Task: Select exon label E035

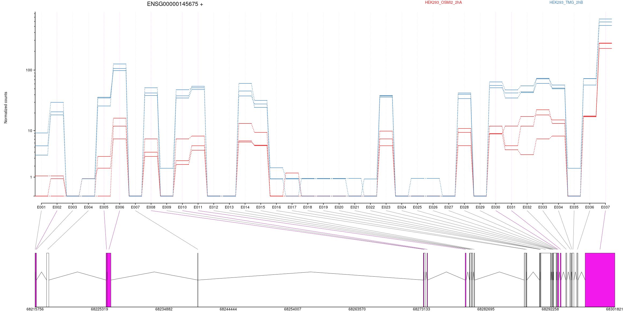Action: [x=574, y=207]
